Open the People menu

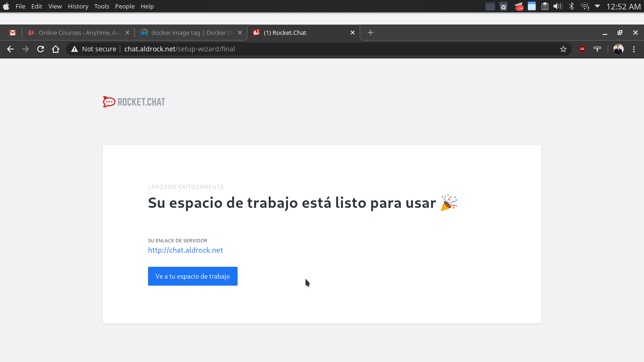pyautogui.click(x=124, y=6)
